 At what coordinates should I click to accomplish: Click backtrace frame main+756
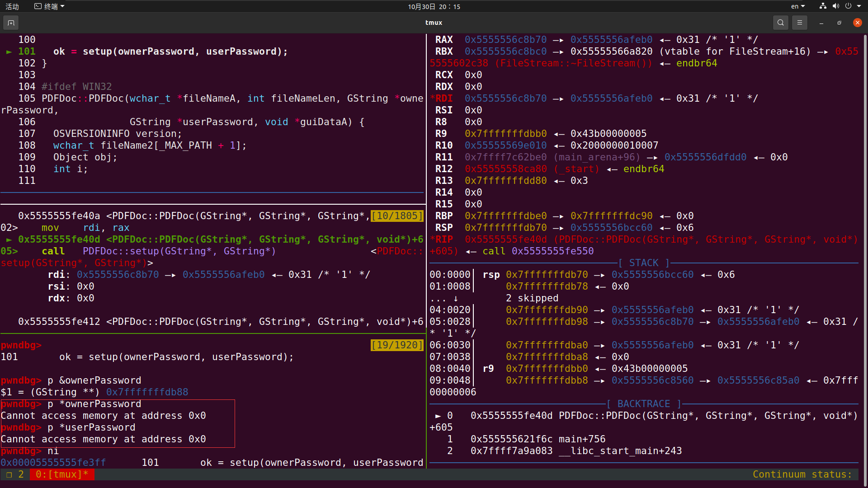[538, 439]
